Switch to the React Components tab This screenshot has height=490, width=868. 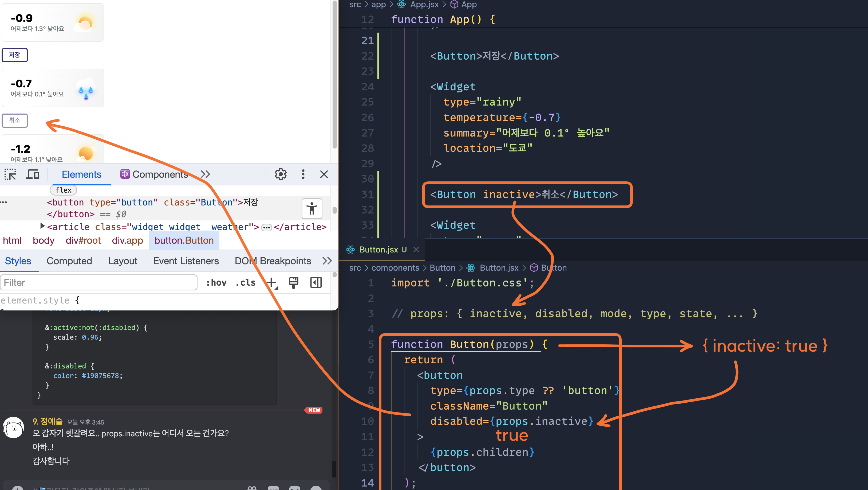tap(154, 174)
